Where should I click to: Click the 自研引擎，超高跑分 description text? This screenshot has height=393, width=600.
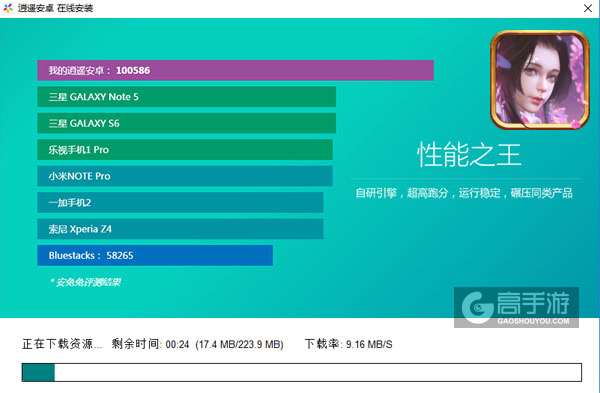point(464,193)
